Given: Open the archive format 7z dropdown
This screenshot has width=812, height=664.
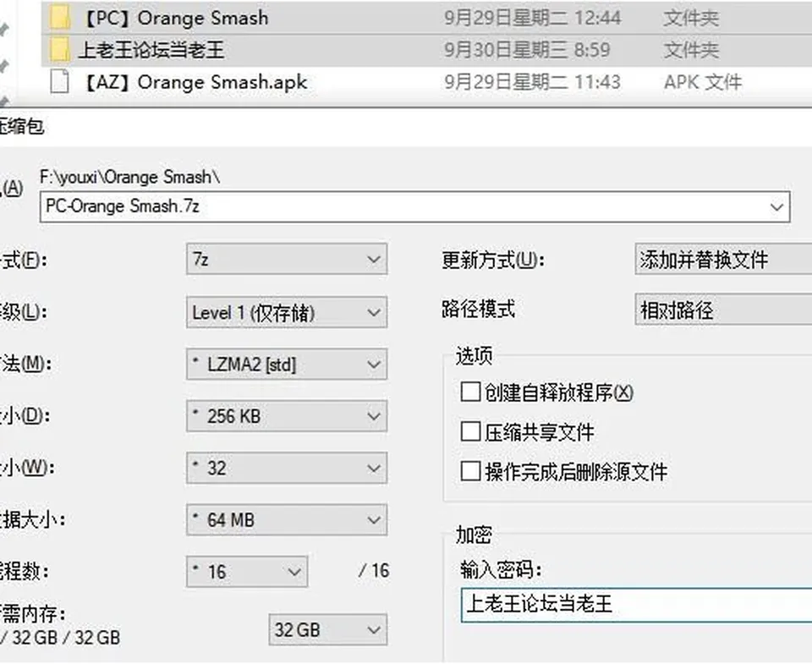Looking at the screenshot, I should pos(287,259).
